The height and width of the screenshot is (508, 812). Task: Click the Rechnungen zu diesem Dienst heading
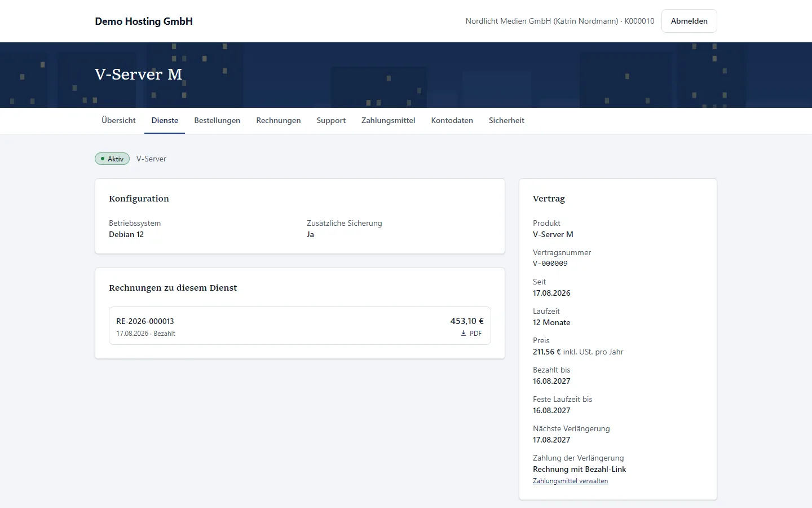[x=173, y=288]
